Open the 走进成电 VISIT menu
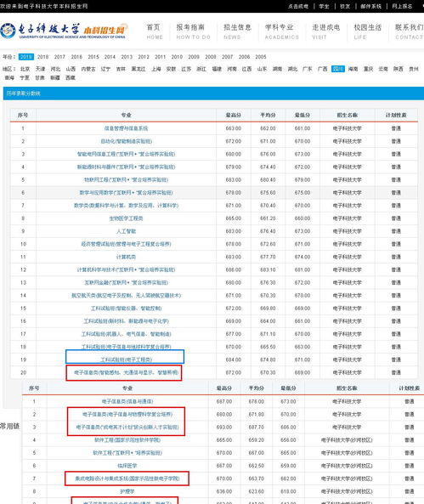 325,31
